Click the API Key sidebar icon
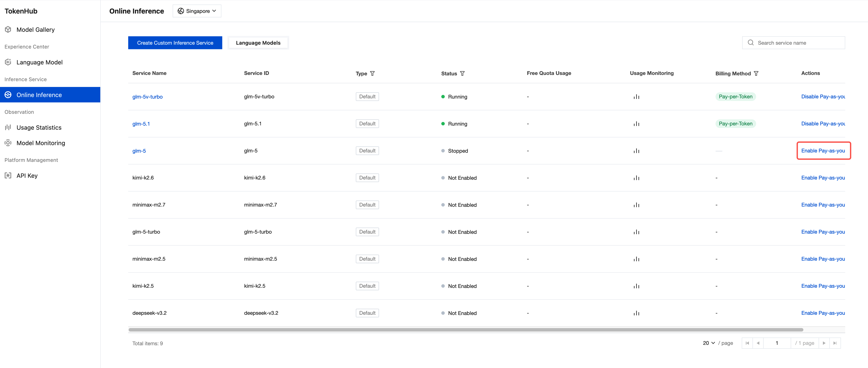The height and width of the screenshot is (368, 868). click(x=8, y=176)
